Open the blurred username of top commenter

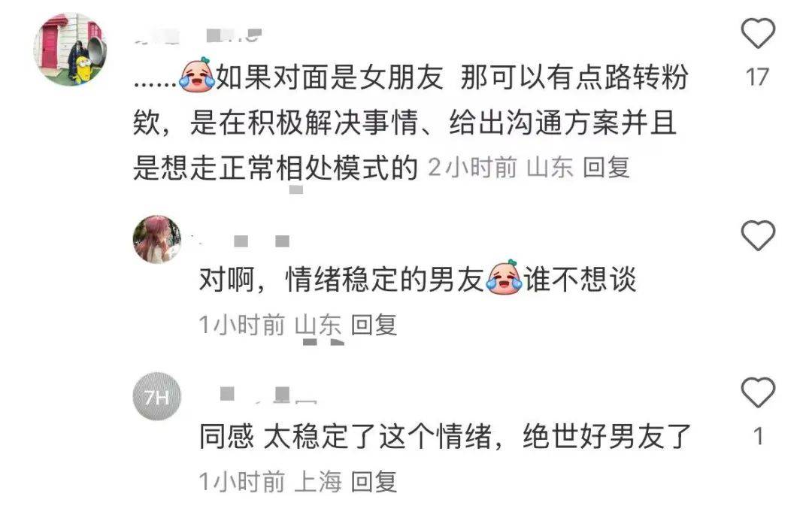(x=197, y=35)
